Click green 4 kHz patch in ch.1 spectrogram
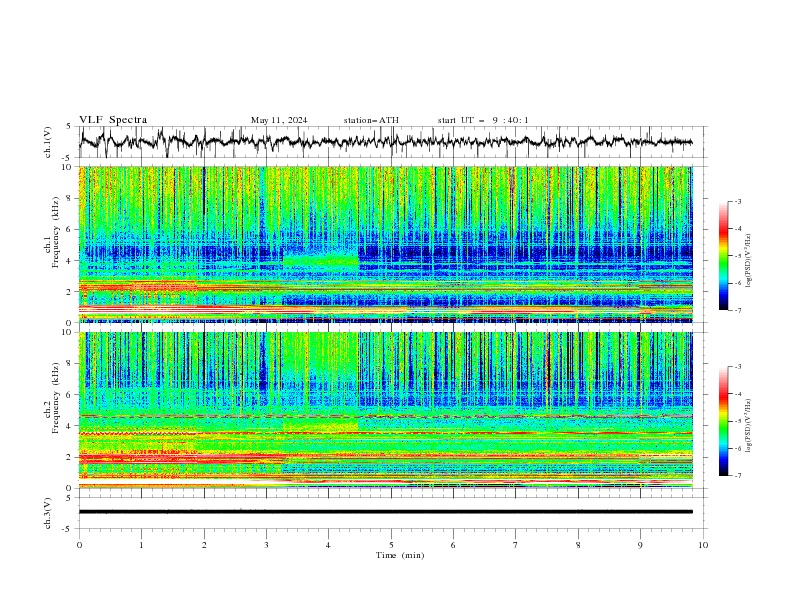792x612 pixels. coord(321,261)
